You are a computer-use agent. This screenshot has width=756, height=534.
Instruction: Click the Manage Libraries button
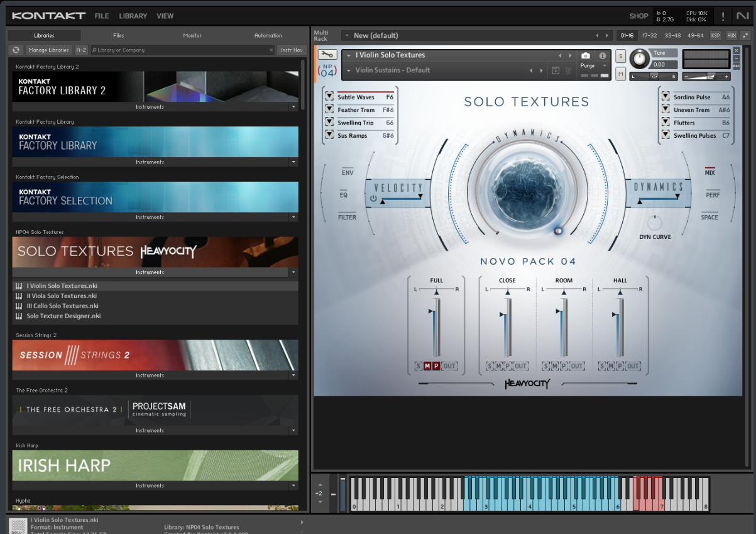(48, 50)
